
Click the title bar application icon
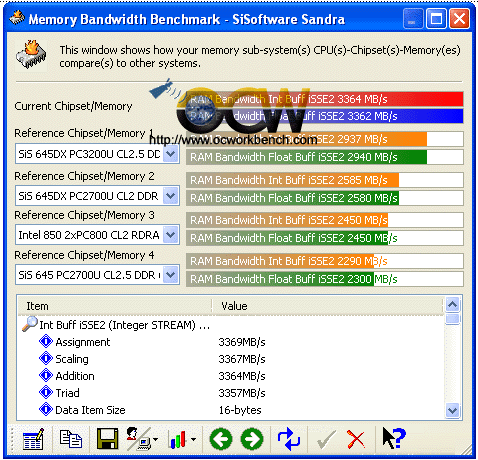tap(17, 18)
